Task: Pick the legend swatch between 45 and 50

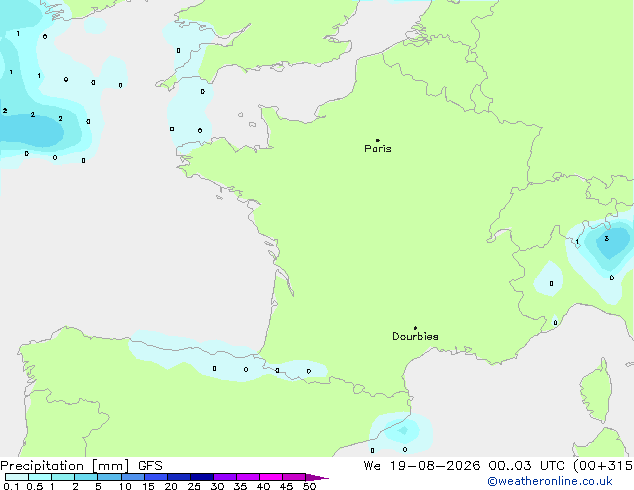Action: tap(294, 477)
